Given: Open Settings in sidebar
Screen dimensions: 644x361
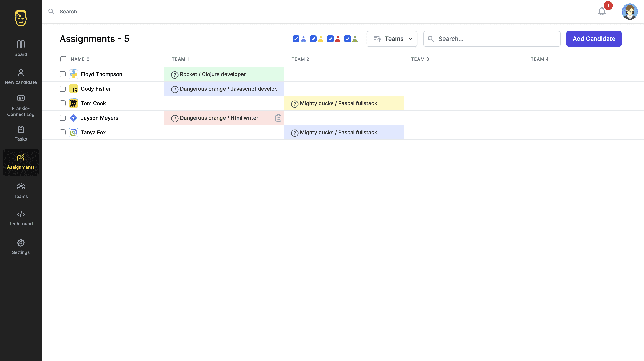Looking at the screenshot, I should click(21, 247).
